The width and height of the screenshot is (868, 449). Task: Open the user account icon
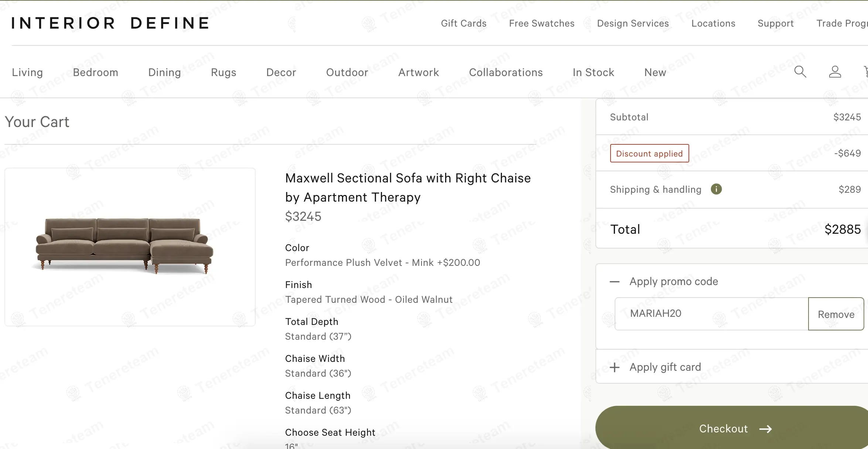point(835,72)
